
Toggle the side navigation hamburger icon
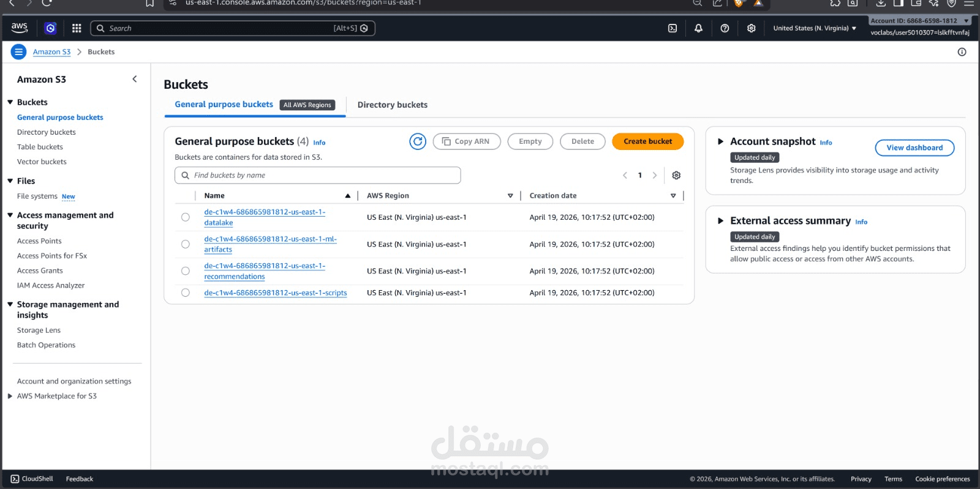coord(19,52)
